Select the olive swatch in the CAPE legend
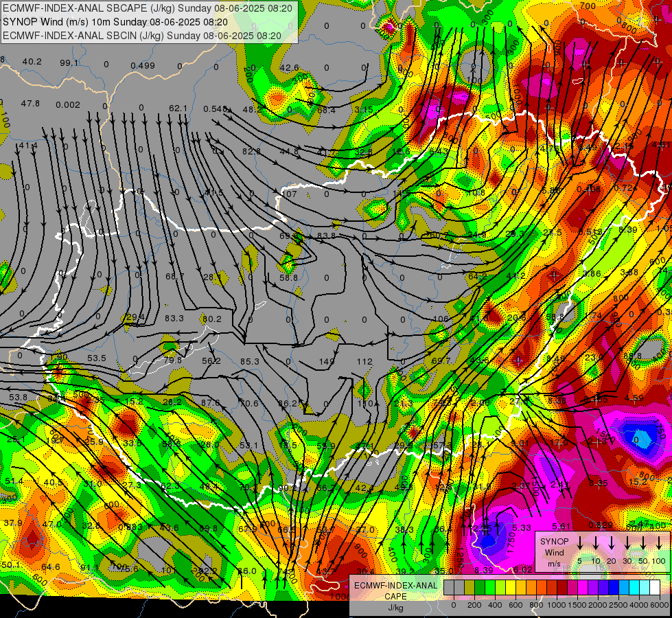 [470, 588]
